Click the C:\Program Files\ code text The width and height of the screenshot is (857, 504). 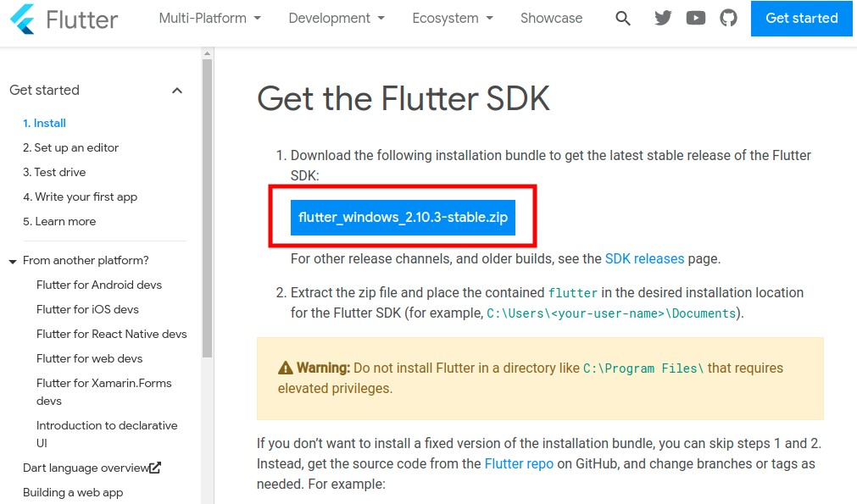[643, 368]
